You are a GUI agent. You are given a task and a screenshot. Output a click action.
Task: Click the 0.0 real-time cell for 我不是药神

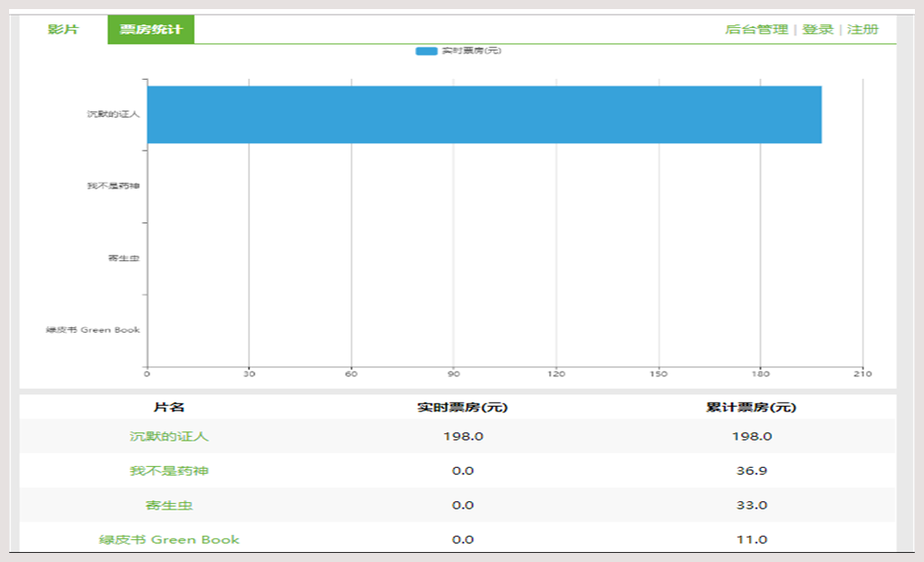[463, 470]
